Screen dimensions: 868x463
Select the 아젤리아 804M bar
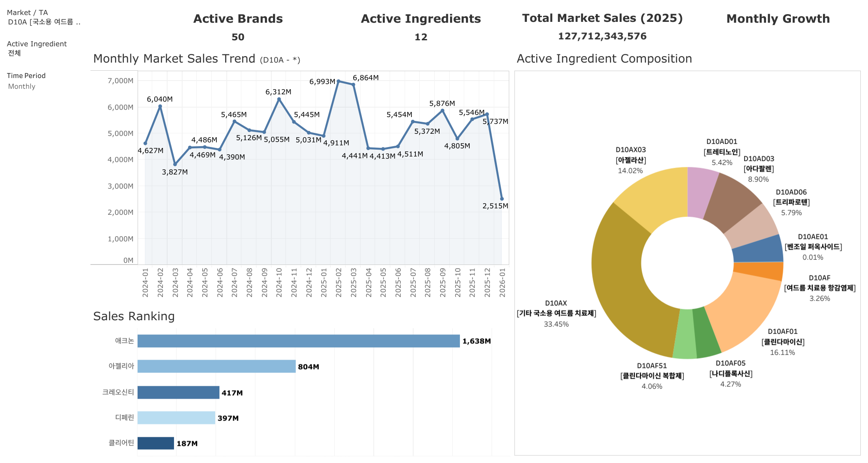coord(216,367)
